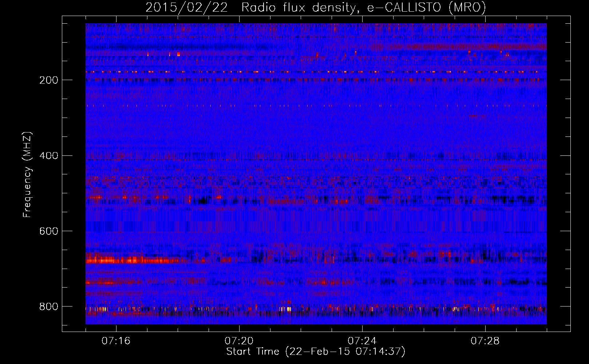Click the 07:16 time tick label
The height and width of the screenshot is (364, 589).
116,341
